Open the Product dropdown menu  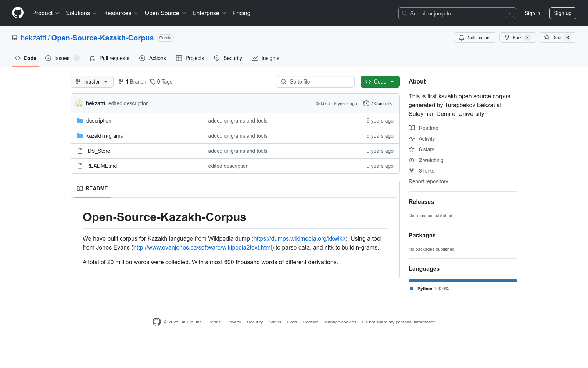(46, 13)
